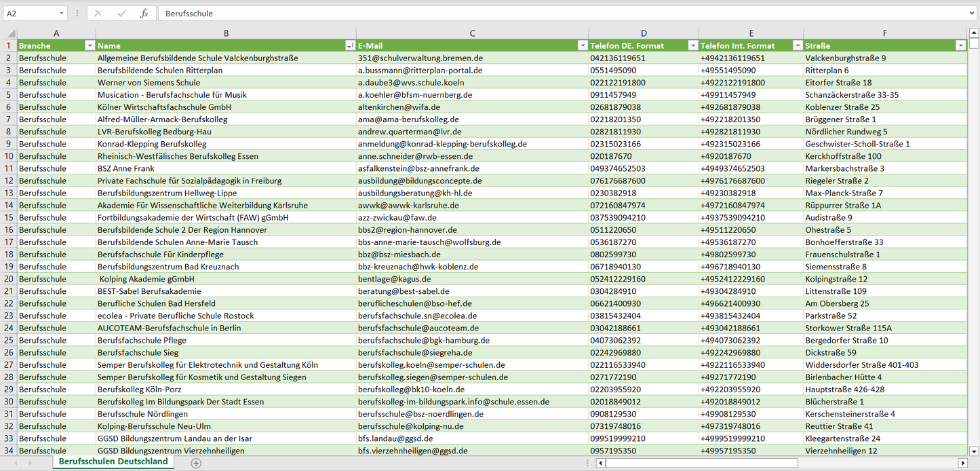Open the E-Mail column filter dropdown
This screenshot has width=980, height=471.
click(x=582, y=45)
